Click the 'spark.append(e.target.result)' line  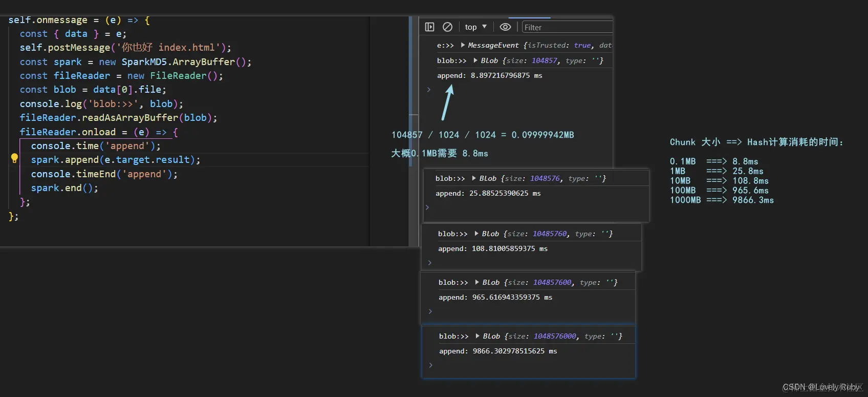coord(116,160)
